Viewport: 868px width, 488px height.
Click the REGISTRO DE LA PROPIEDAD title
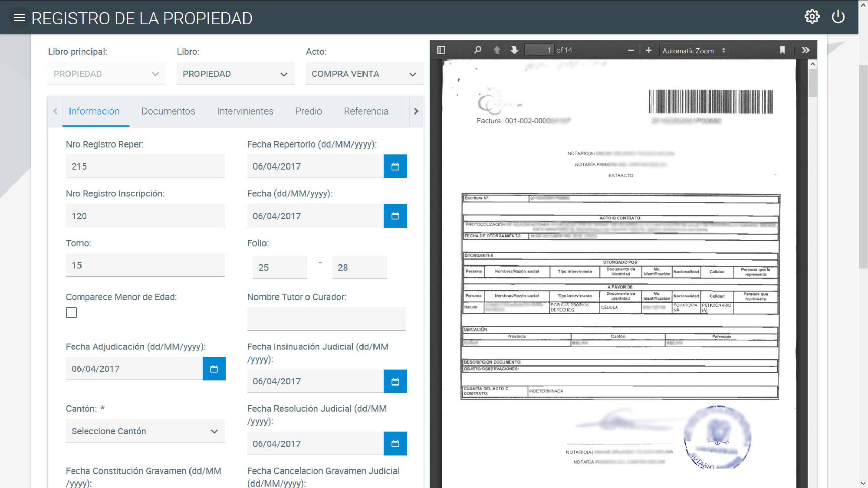142,18
